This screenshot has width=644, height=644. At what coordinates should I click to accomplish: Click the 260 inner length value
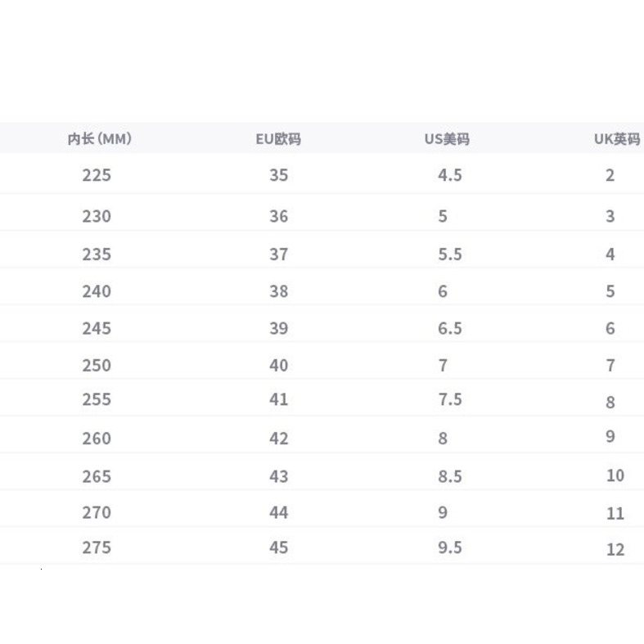click(97, 439)
